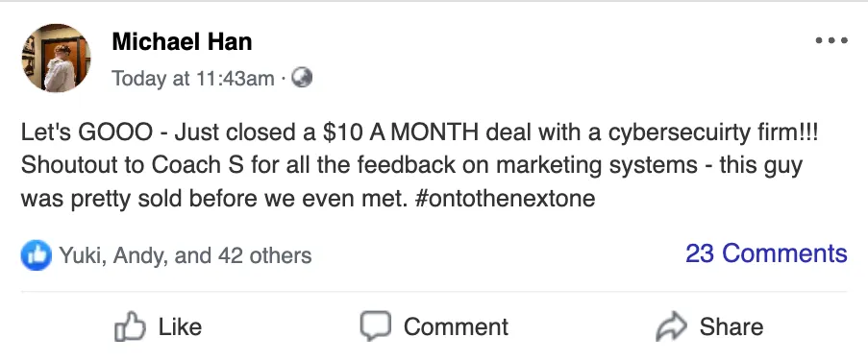Open the 23 Comments link
868x361 pixels.
click(x=766, y=253)
